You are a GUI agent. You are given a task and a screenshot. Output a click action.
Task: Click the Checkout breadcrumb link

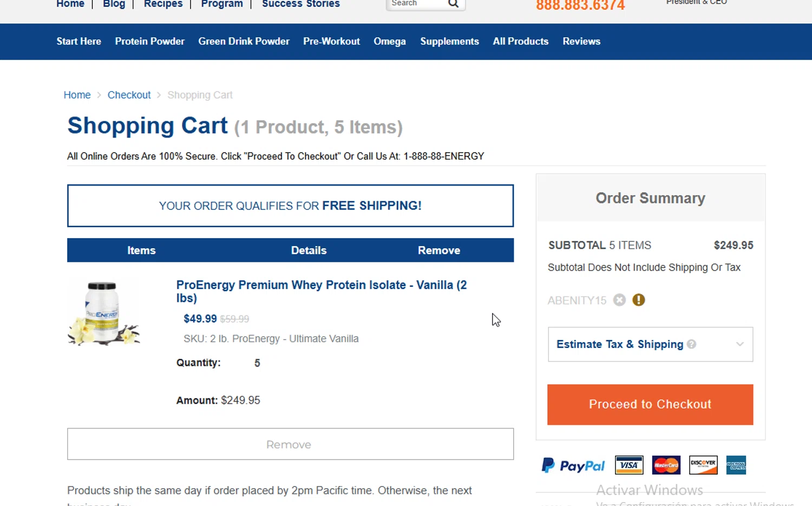click(x=129, y=95)
